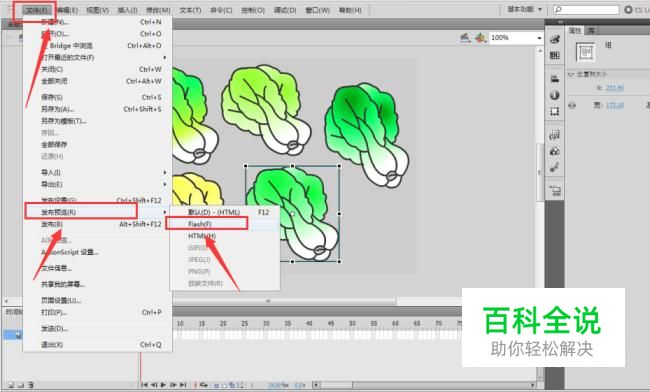Toggle Onion Skin Outlines

pos(224,385)
